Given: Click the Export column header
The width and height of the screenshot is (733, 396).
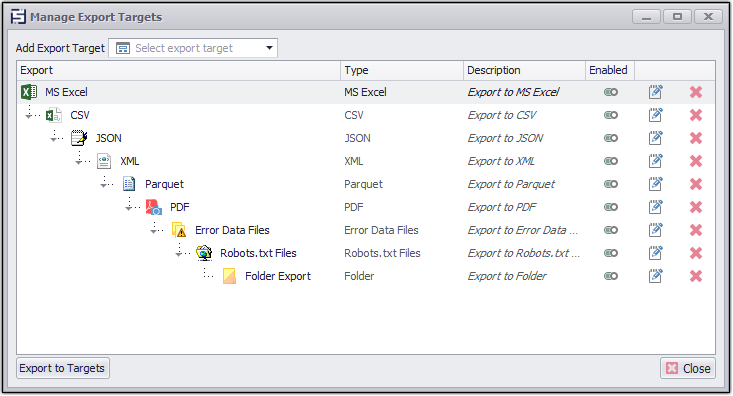Looking at the screenshot, I should (179, 70).
